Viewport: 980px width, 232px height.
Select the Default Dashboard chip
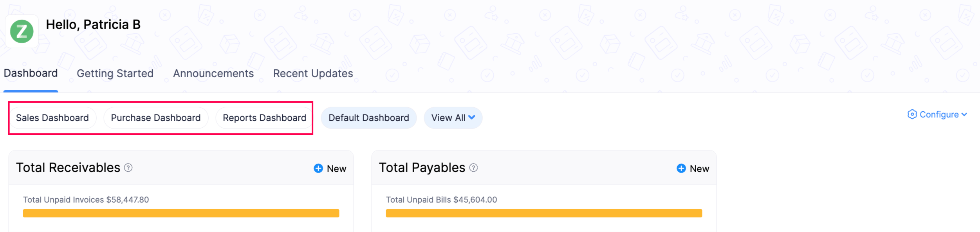(x=368, y=118)
